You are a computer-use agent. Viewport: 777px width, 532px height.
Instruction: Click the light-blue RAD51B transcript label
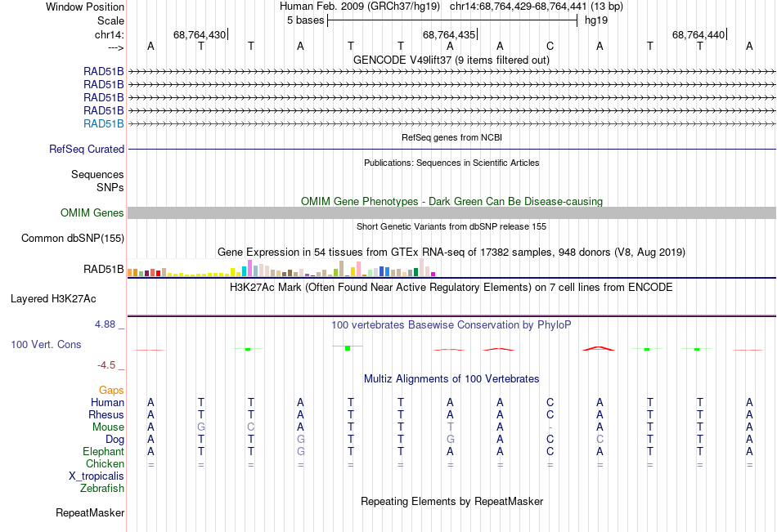[104, 124]
